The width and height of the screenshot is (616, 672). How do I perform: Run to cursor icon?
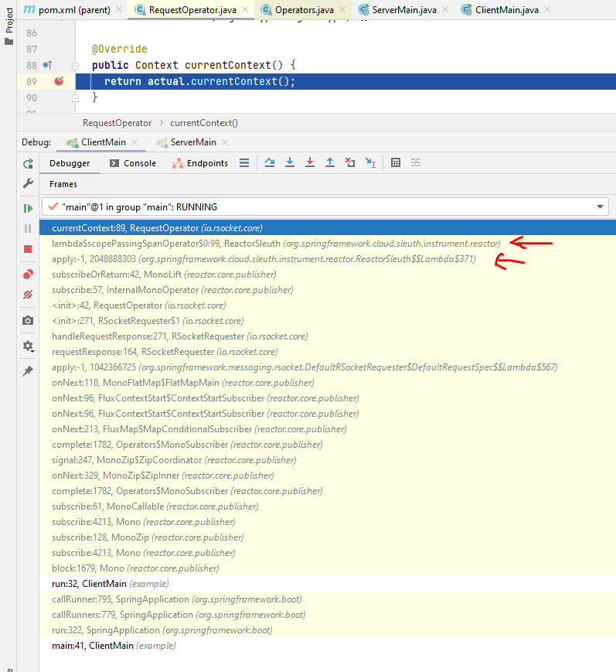[x=370, y=162]
